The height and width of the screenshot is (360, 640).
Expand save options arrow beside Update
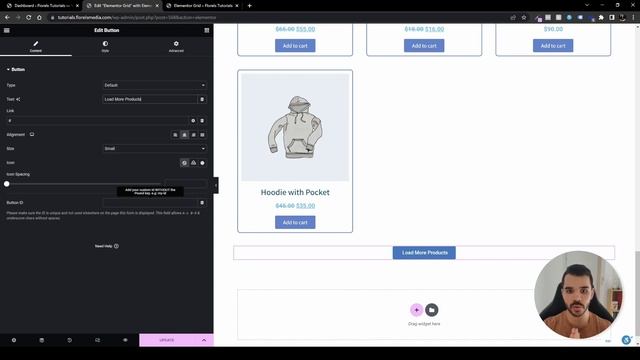click(x=204, y=340)
